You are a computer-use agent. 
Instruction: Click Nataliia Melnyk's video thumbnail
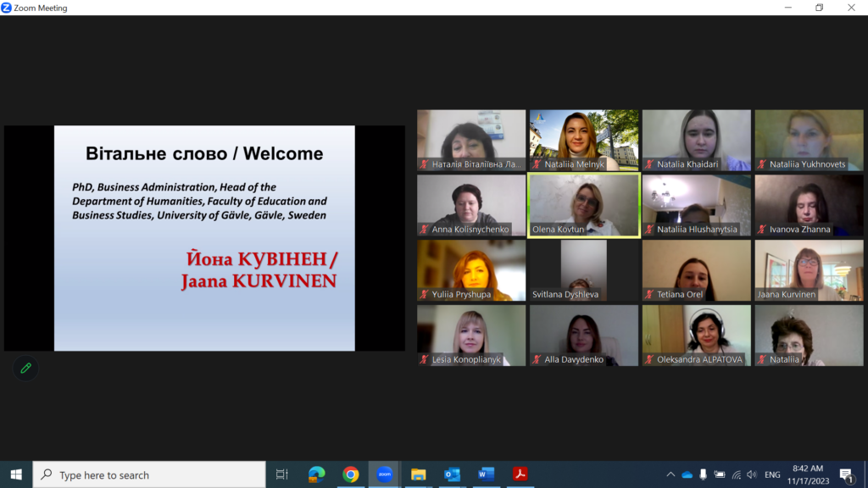583,140
